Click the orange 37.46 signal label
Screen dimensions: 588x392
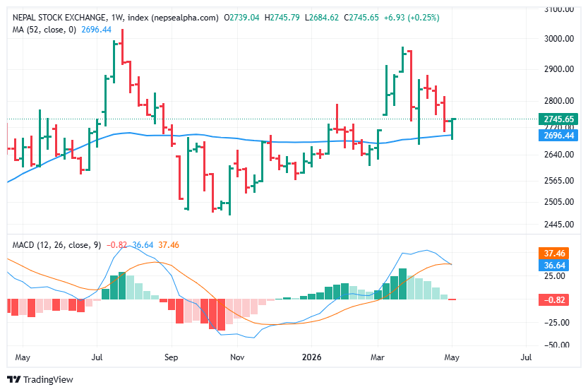[x=554, y=253]
